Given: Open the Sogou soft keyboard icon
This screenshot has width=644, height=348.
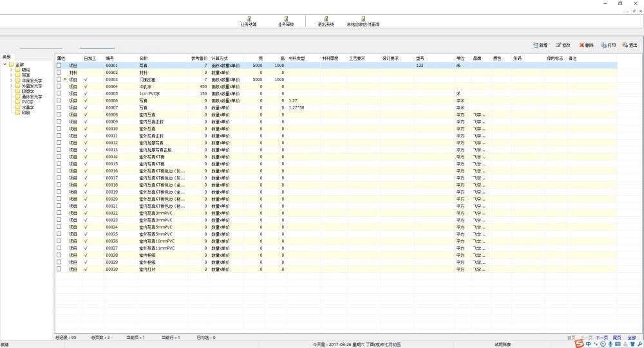Looking at the screenshot, I should [618, 344].
